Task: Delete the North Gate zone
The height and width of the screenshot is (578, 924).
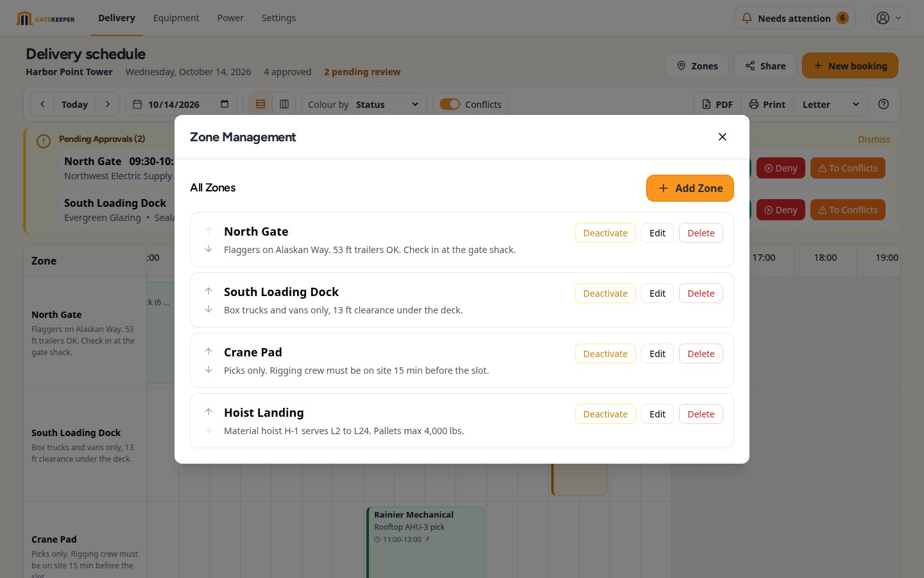Action: click(x=701, y=233)
